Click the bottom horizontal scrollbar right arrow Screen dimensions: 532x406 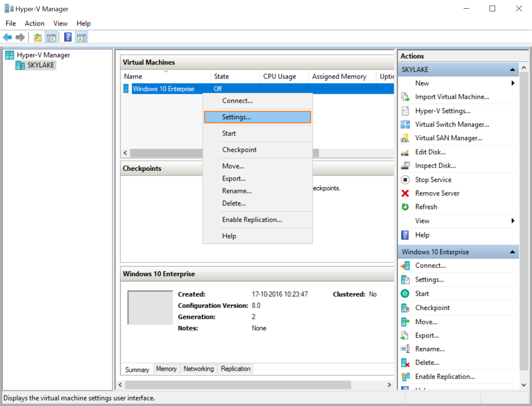[x=389, y=385]
